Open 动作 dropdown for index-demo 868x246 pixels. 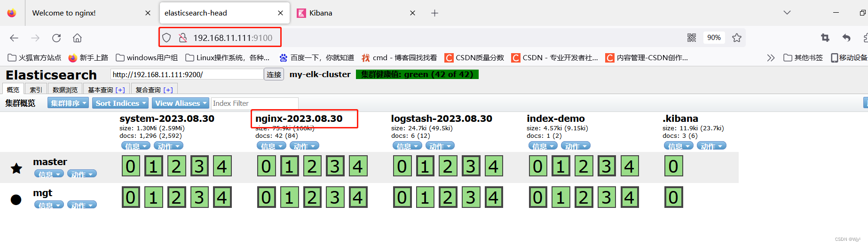pos(576,146)
